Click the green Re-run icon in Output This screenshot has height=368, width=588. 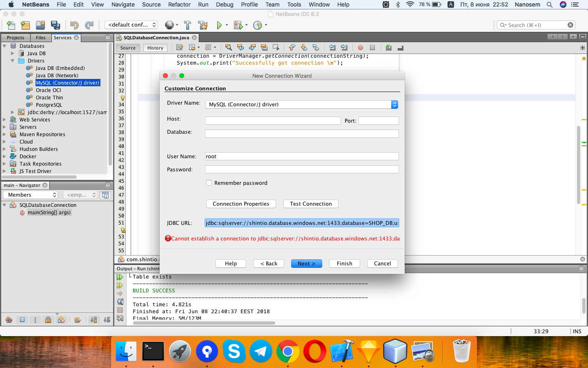tap(120, 277)
